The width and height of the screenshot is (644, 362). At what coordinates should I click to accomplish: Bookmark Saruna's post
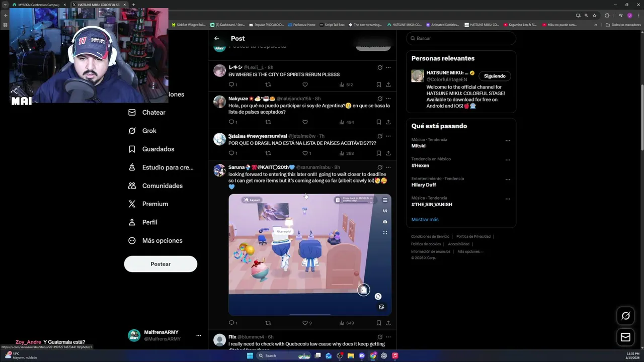point(378,323)
